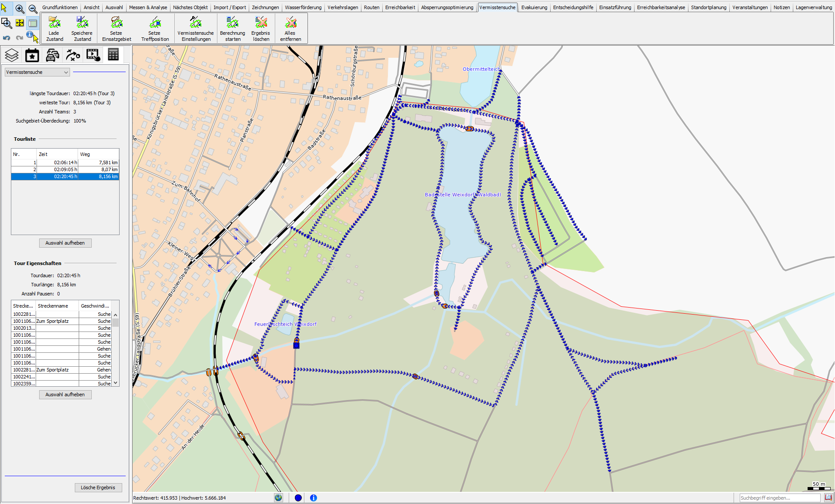Click Auswahl aufheben below the Tourliste
Screen dimensions: 835x504
click(x=65, y=243)
